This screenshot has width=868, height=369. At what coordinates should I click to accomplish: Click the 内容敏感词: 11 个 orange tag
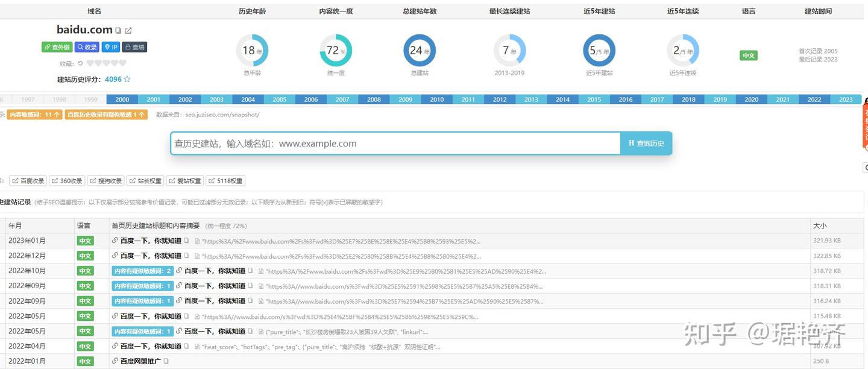(x=34, y=114)
